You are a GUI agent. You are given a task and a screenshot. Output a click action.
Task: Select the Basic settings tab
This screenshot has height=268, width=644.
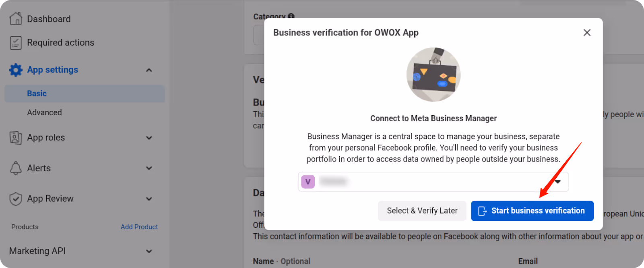(37, 93)
